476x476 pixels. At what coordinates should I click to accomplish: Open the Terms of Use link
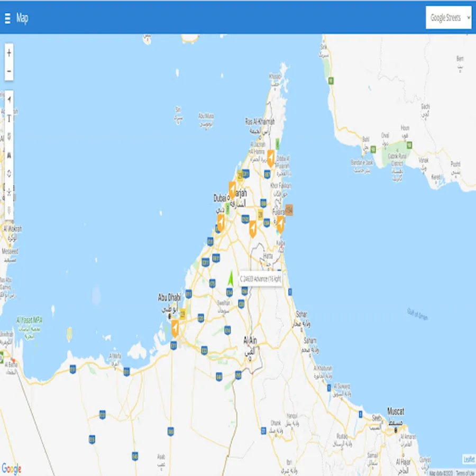(464, 473)
